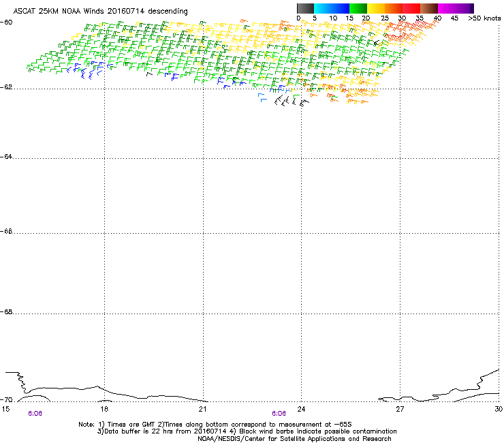Viewport: 504px width, 443px height.
Task: Click the latitude label '-68'
Action: (6, 312)
